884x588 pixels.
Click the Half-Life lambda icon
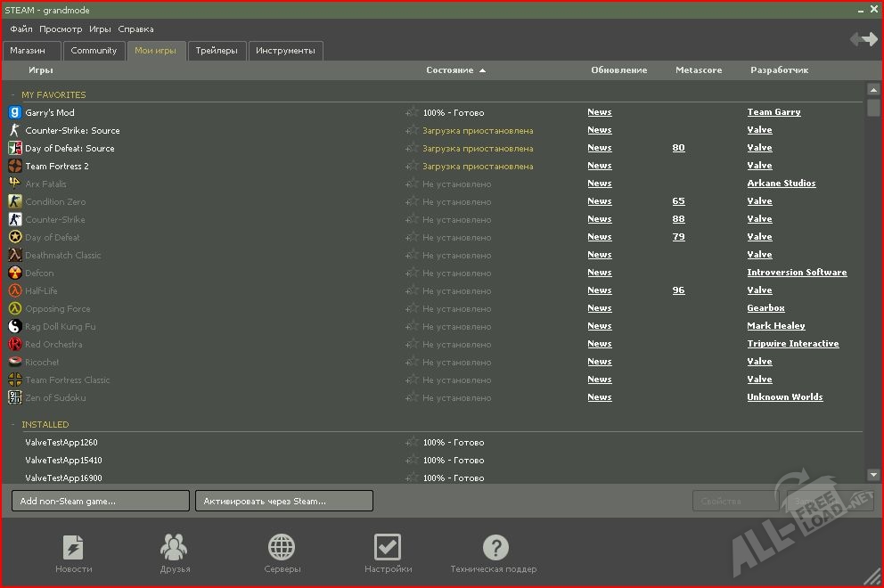[x=15, y=291]
